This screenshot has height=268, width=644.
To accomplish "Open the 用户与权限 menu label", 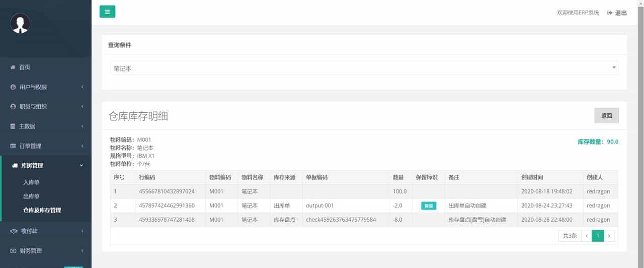I will tap(33, 87).
